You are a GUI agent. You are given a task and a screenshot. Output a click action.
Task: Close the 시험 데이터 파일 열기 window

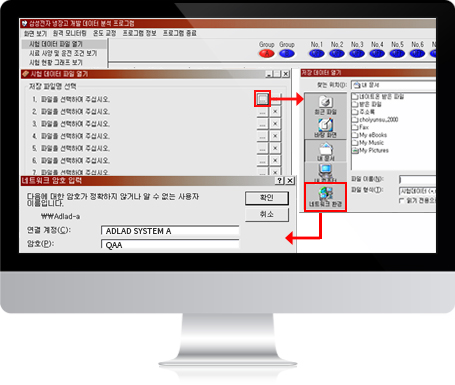(x=286, y=74)
